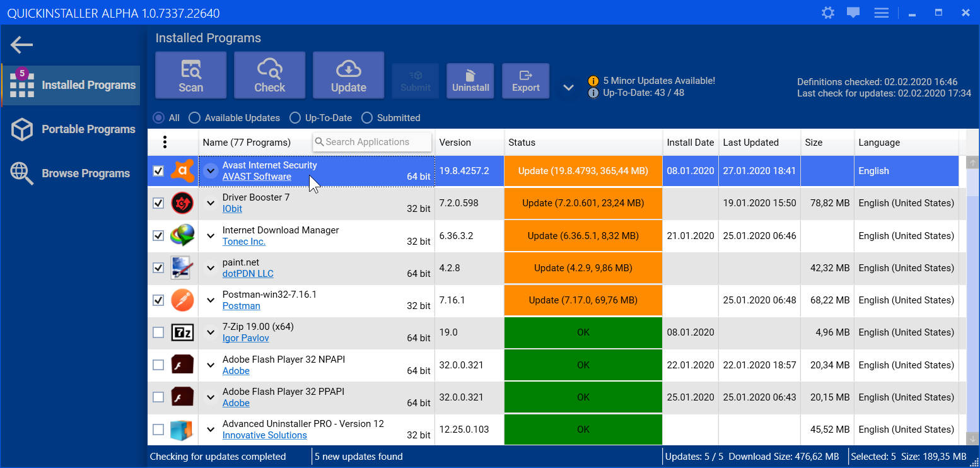
Task: Check the 7-Zip 19.00 checkbox
Action: coord(158,332)
